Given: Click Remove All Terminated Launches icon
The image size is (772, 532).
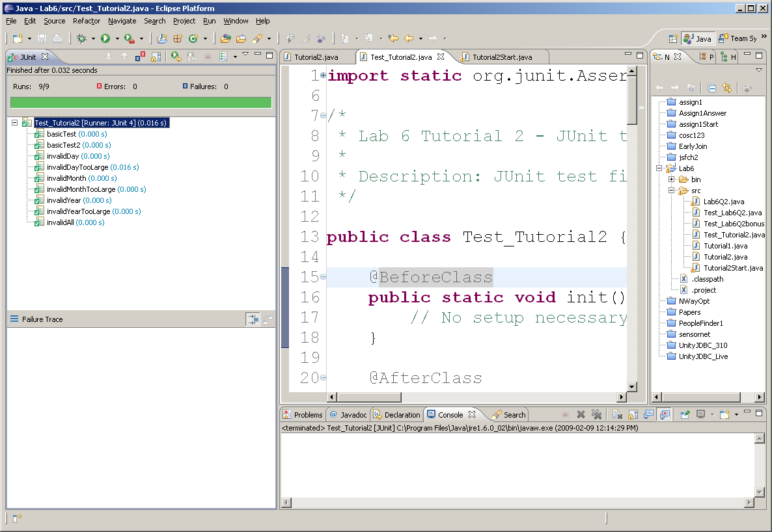Looking at the screenshot, I should click(x=597, y=414).
